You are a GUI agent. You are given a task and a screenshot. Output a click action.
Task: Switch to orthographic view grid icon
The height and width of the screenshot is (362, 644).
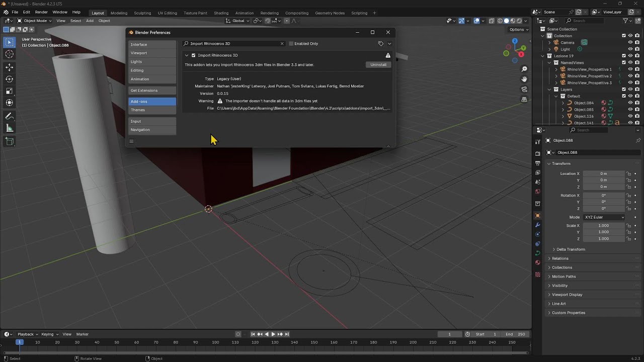pos(524,100)
